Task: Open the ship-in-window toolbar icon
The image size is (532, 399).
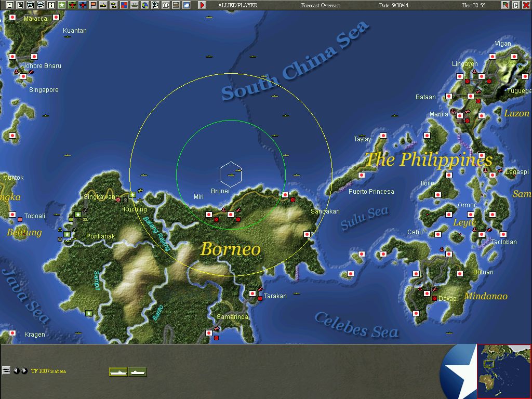Action: coord(41,5)
